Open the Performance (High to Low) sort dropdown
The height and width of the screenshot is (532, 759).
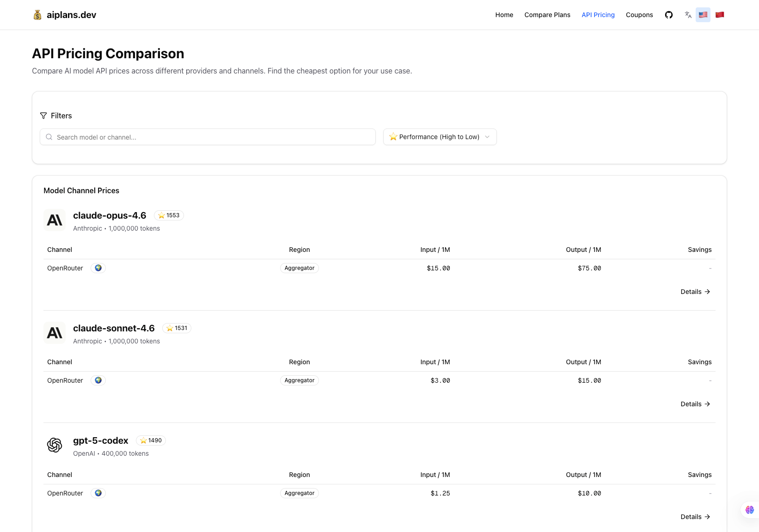point(439,137)
